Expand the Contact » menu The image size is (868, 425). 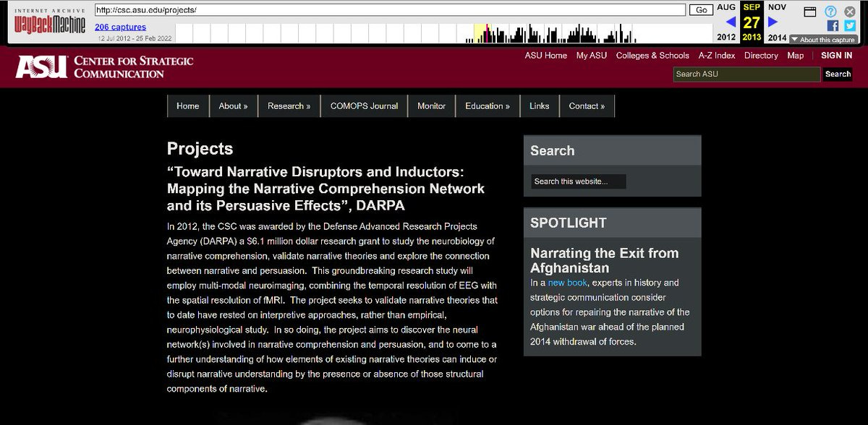click(x=587, y=106)
